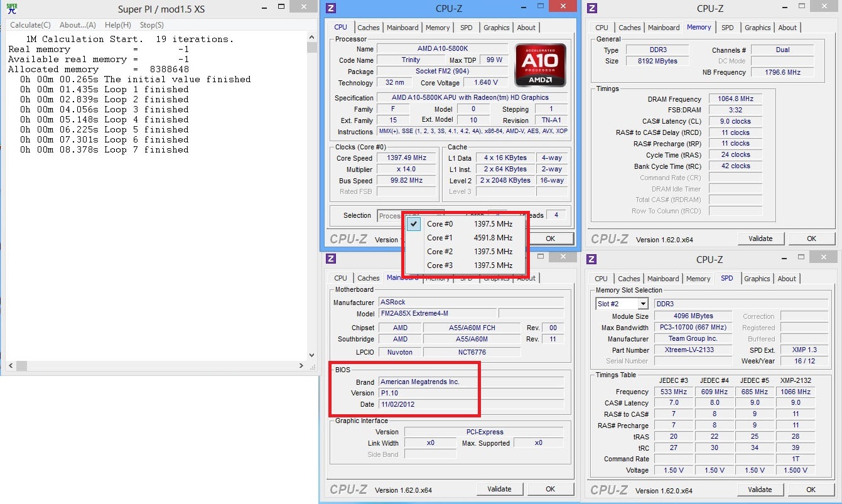Screen dimensions: 842x504
Task: Open the About...(A) menu in Super PI
Action: coord(78,25)
